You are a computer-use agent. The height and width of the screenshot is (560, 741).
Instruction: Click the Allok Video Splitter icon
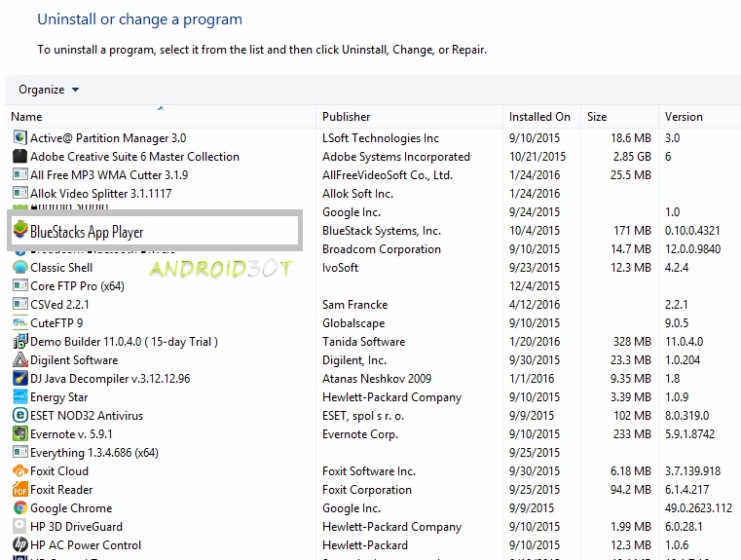pyautogui.click(x=19, y=193)
